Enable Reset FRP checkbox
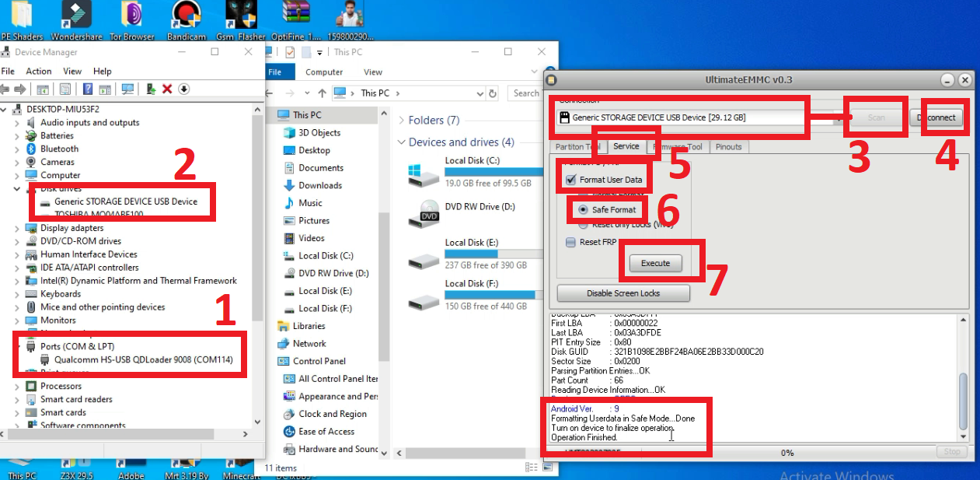Viewport: 980px width, 480px height. tap(570, 242)
